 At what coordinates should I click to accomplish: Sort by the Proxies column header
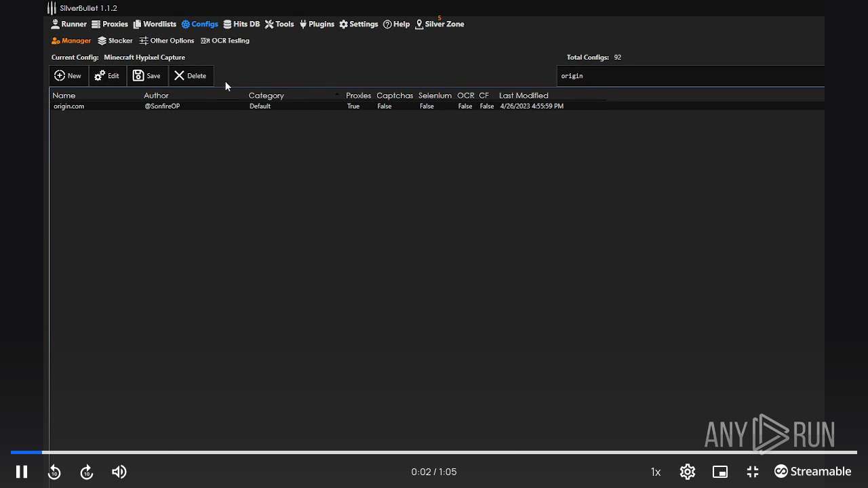(359, 96)
